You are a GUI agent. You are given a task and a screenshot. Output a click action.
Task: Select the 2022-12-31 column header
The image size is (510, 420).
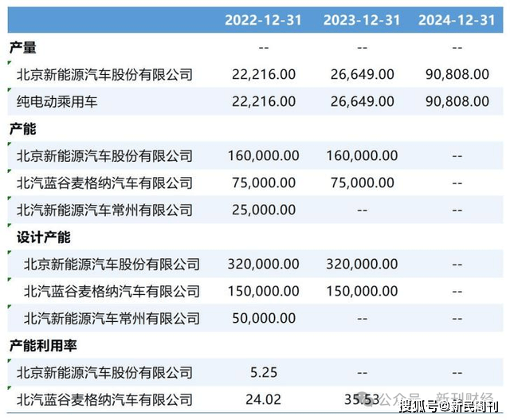coord(263,20)
